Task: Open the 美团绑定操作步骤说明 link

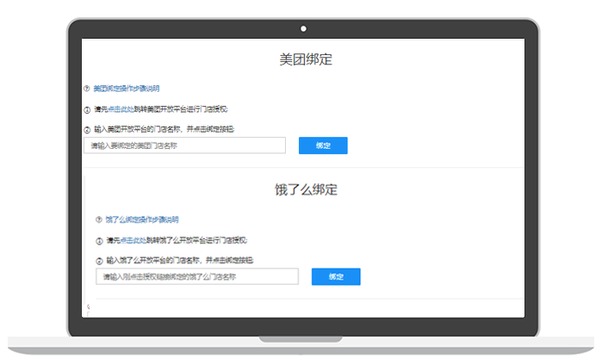Action: pos(127,89)
